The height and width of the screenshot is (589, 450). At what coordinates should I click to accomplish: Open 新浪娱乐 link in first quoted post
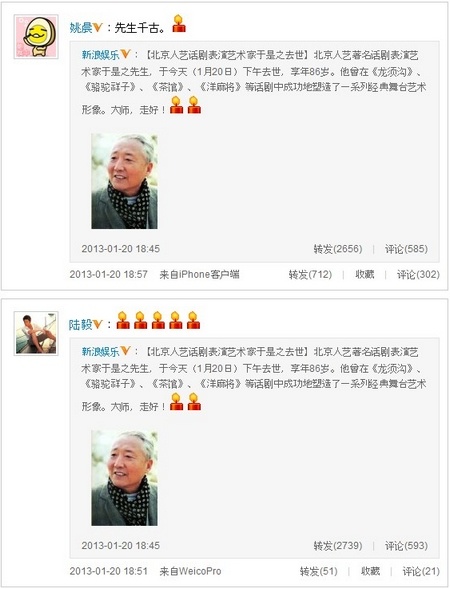point(101,55)
